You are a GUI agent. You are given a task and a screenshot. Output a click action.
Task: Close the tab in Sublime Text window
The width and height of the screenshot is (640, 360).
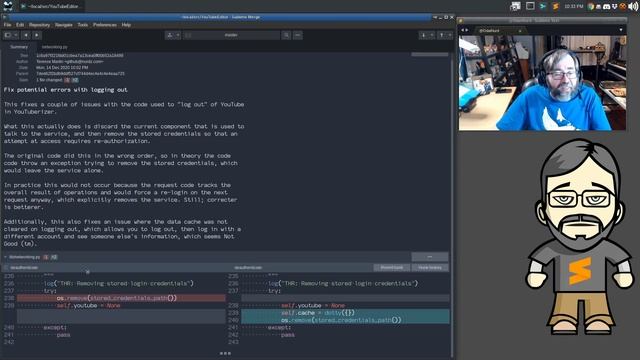tap(520, 31)
